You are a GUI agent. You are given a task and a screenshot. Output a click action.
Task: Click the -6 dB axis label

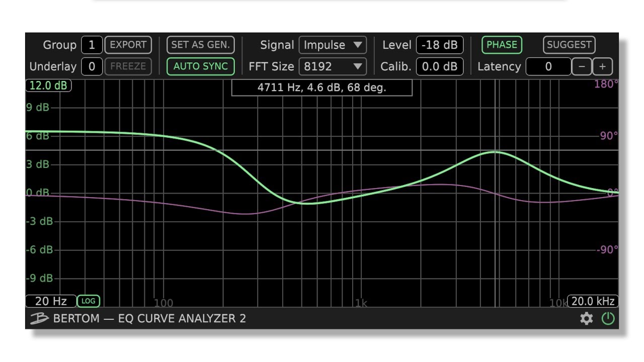click(39, 250)
